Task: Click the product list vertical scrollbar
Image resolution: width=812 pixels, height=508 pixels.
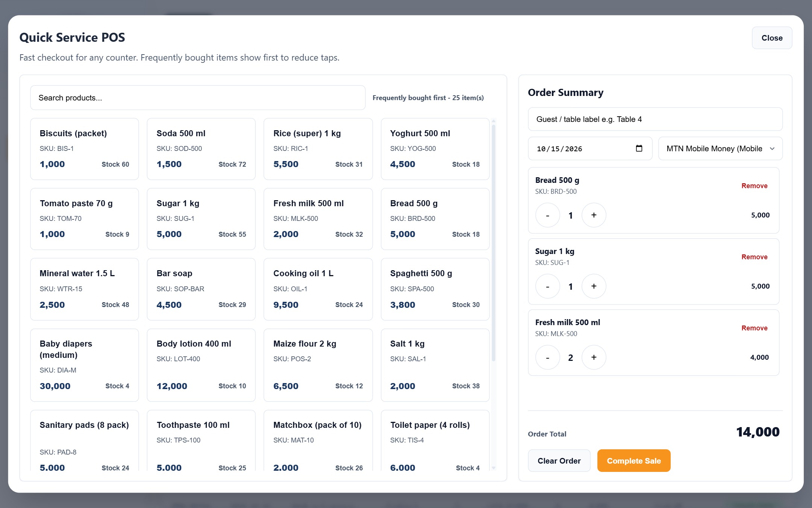Action: coord(494,243)
